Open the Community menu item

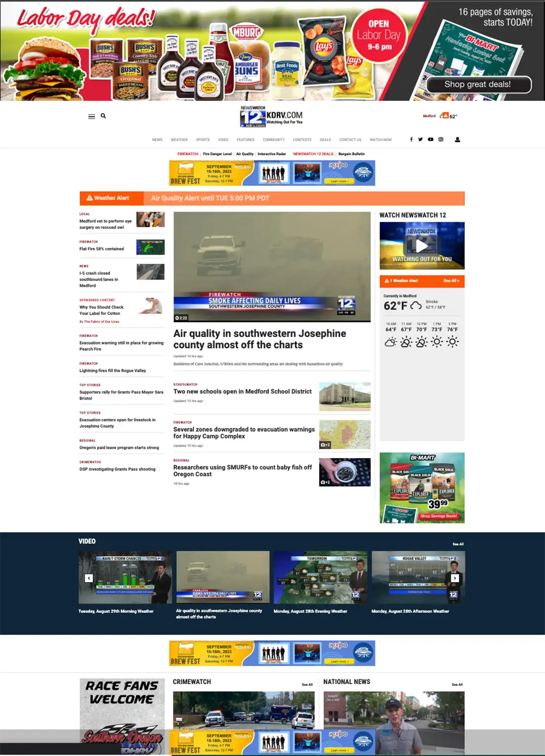[x=273, y=140]
